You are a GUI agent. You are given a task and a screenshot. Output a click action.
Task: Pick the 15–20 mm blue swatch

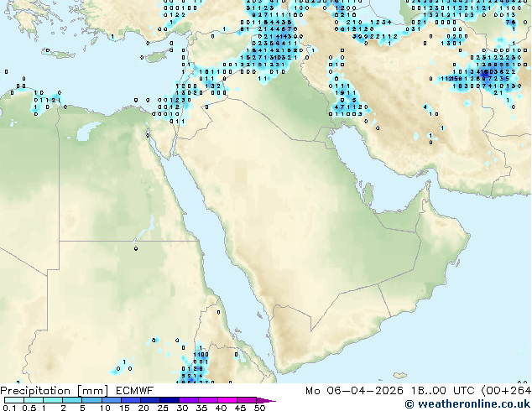tap(130, 400)
